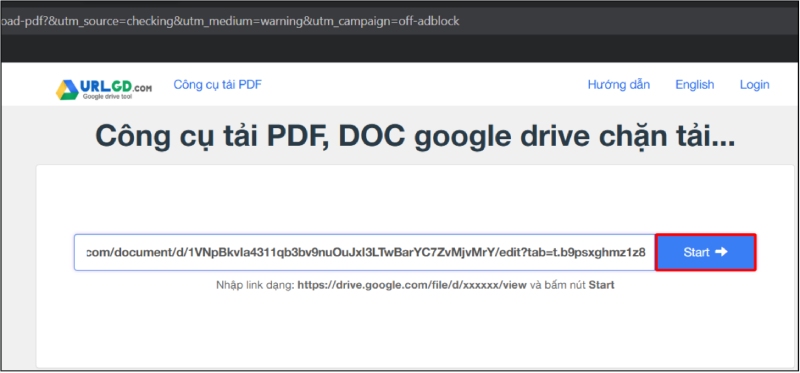Switch language to English
The width and height of the screenshot is (800, 373).
click(694, 85)
